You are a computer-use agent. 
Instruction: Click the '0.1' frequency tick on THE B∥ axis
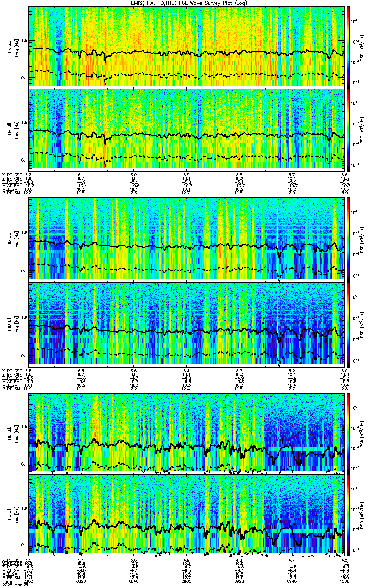[24, 545]
